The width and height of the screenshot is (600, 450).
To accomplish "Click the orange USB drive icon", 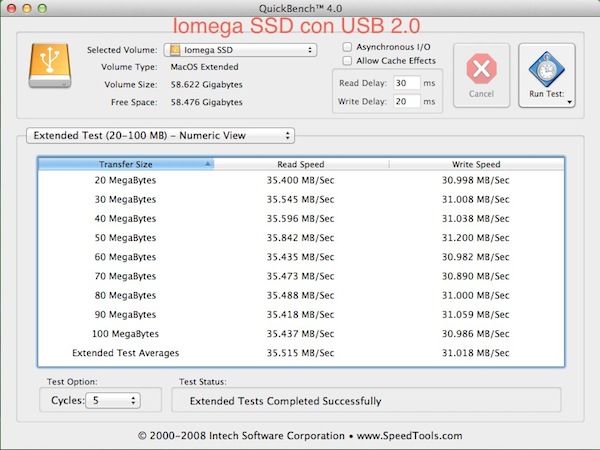I will [50, 65].
